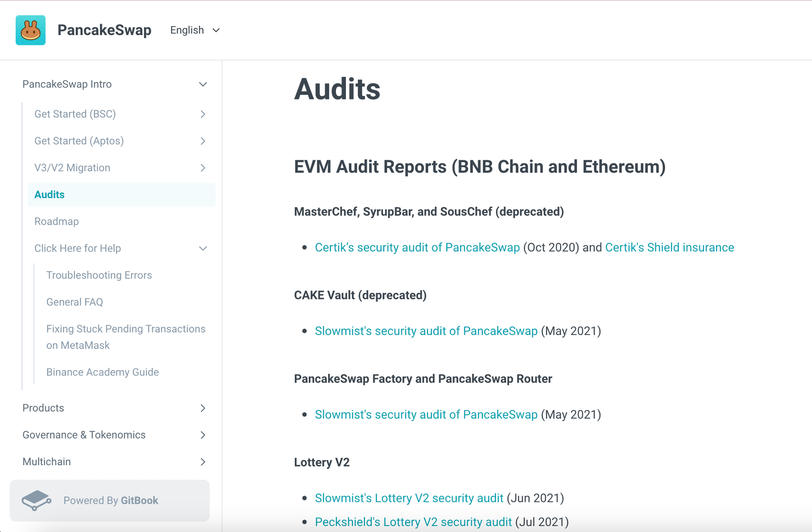
Task: Open Slowmist's audit link under Factory and Router
Action: click(x=426, y=414)
